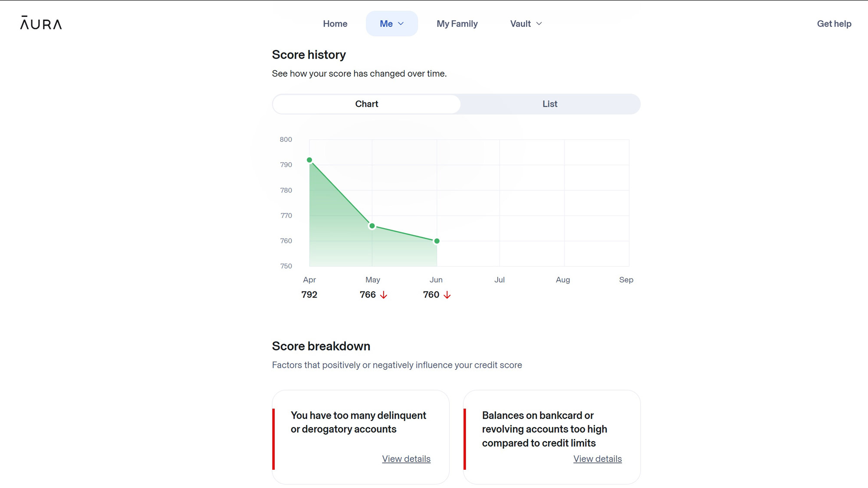Open the My Family page
Viewport: 868px width, 488px height.
(x=457, y=24)
